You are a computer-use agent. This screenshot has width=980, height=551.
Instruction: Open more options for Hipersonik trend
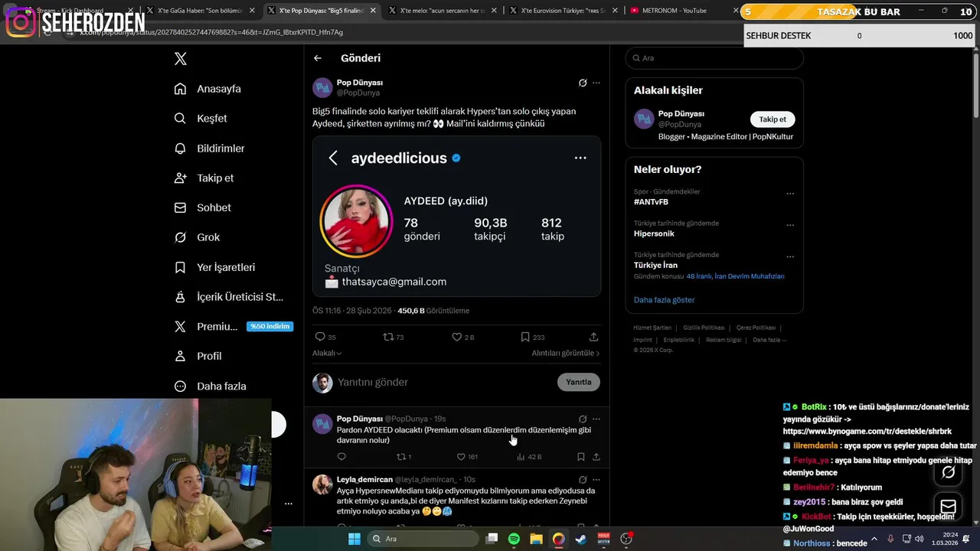pyautogui.click(x=790, y=225)
